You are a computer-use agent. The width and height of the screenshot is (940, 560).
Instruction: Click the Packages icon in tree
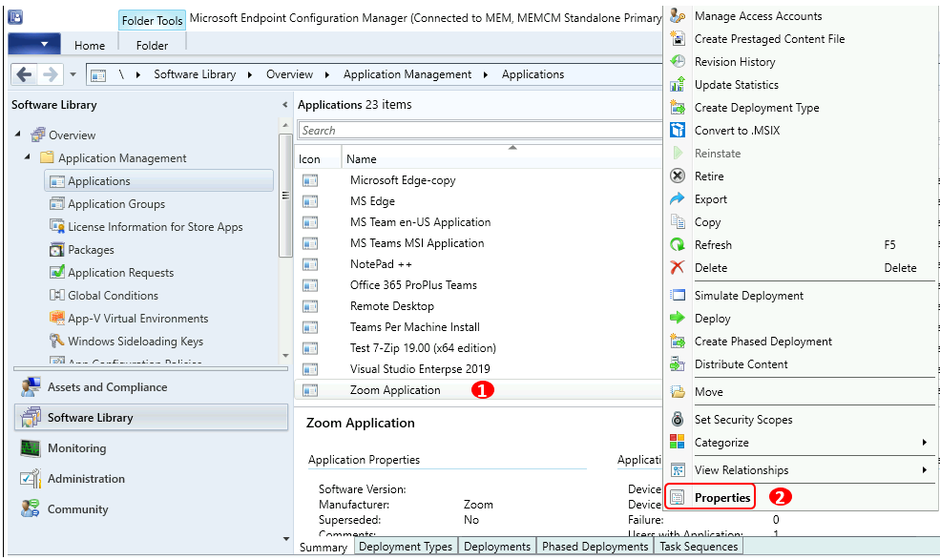57,249
